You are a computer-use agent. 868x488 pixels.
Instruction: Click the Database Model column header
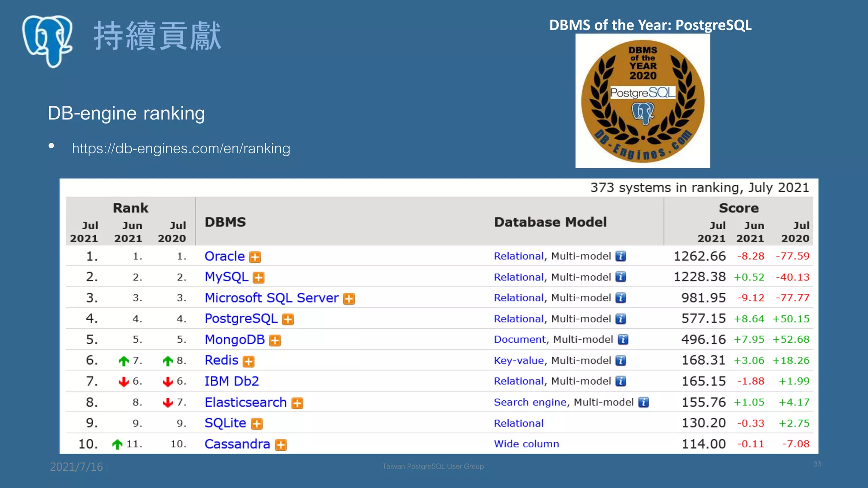point(550,222)
